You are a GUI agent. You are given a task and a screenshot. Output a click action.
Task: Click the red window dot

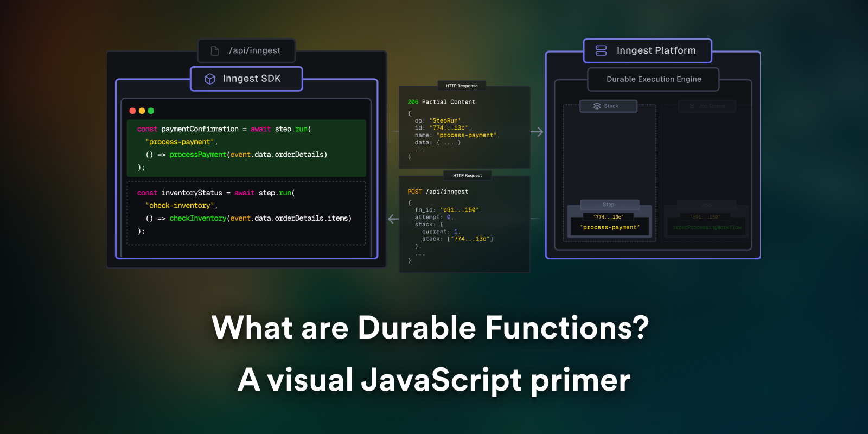132,111
